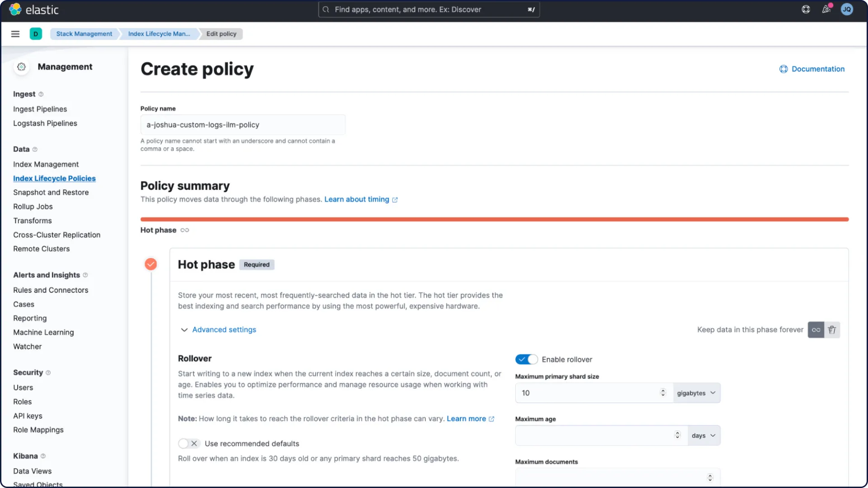Click the Edit policy breadcrumb

click(x=222, y=34)
